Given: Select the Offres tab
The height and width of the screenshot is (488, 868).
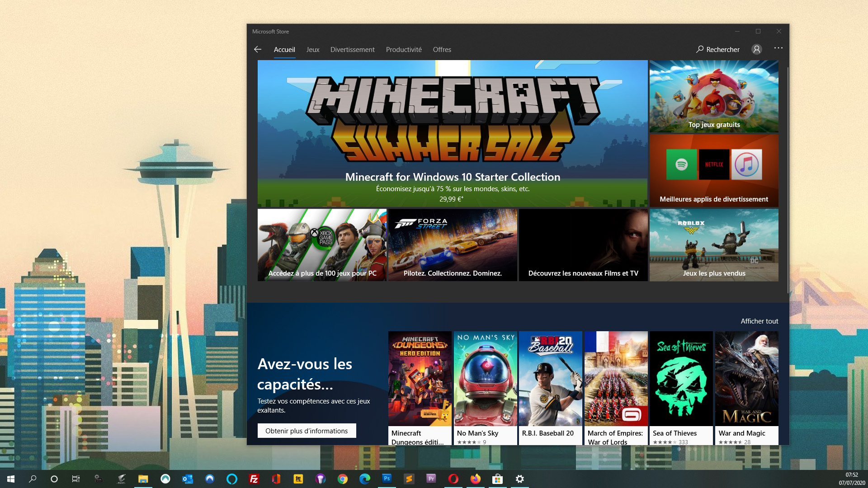Looking at the screenshot, I should (442, 50).
